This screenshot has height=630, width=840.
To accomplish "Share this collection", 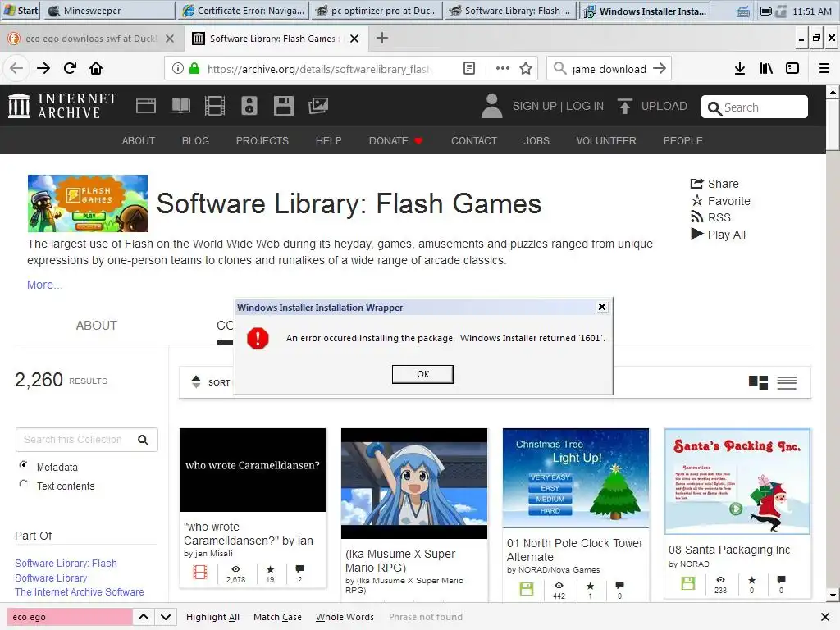I will (x=714, y=184).
